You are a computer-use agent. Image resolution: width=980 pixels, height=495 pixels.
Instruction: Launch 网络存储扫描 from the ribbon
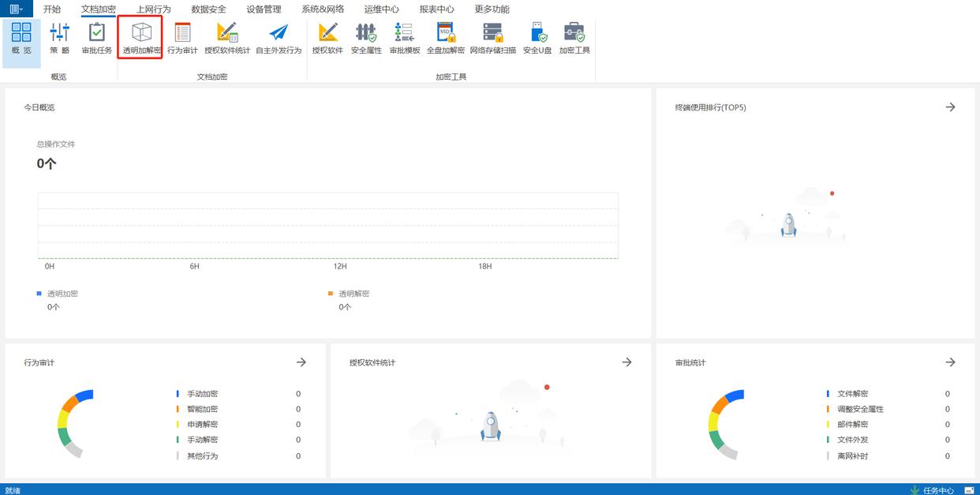(492, 38)
